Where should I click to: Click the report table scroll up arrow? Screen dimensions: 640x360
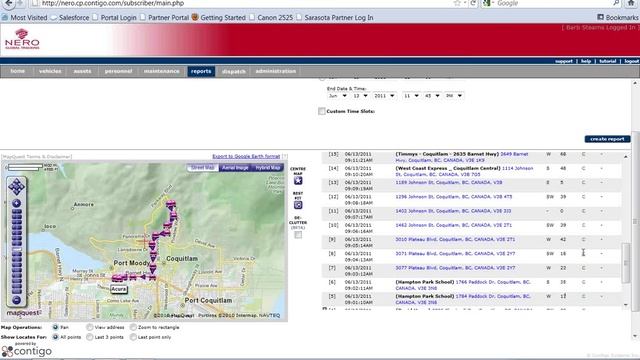(x=626, y=157)
